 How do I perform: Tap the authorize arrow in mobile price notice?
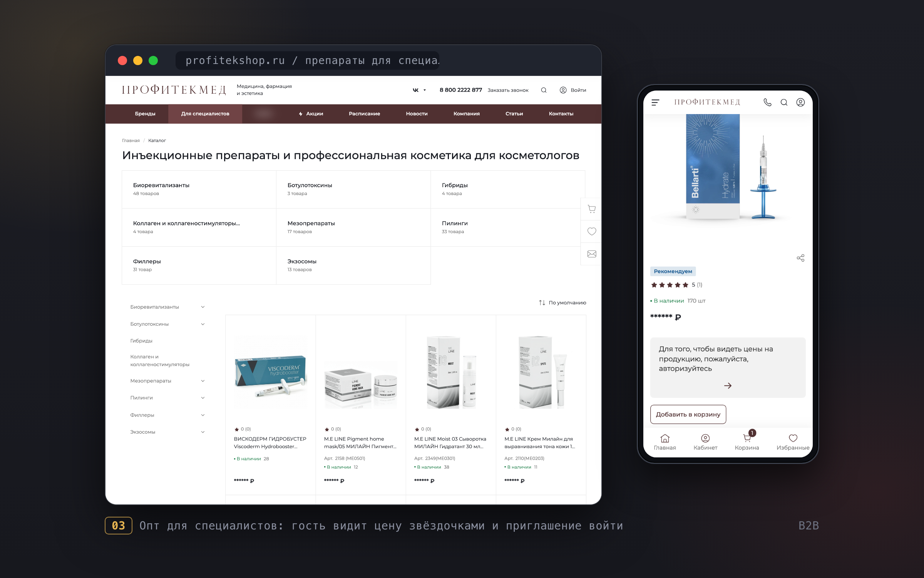[728, 386]
